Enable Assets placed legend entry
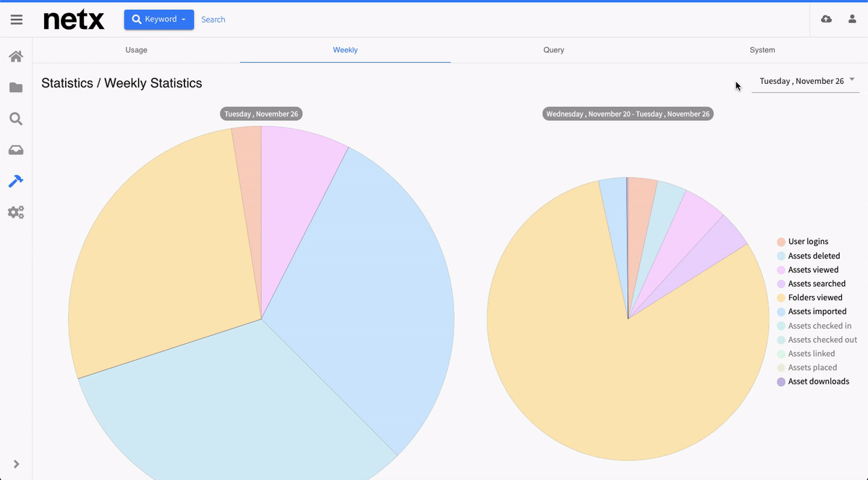 pos(807,368)
